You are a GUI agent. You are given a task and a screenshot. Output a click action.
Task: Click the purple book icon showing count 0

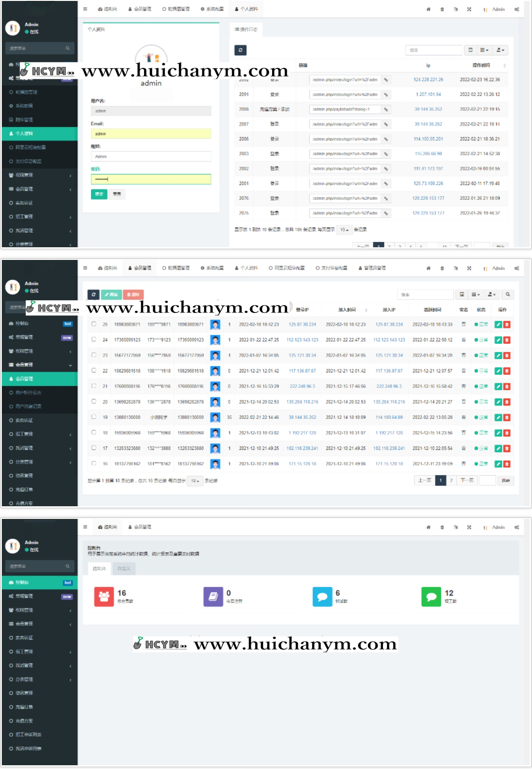[213, 597]
